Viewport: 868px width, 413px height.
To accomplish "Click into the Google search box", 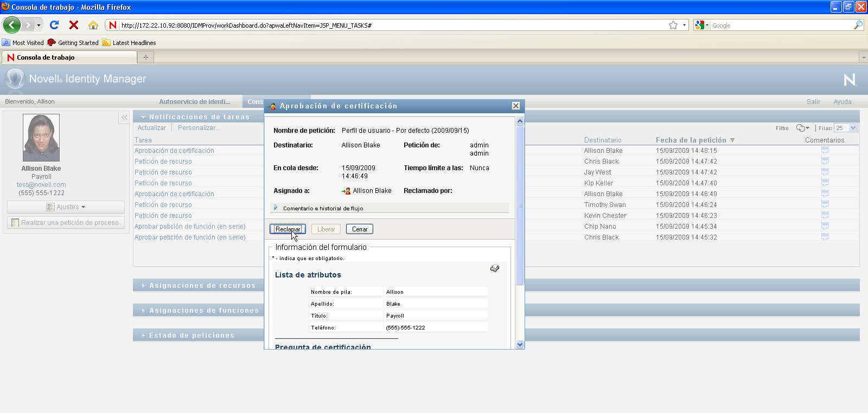I will pyautogui.click(x=781, y=25).
